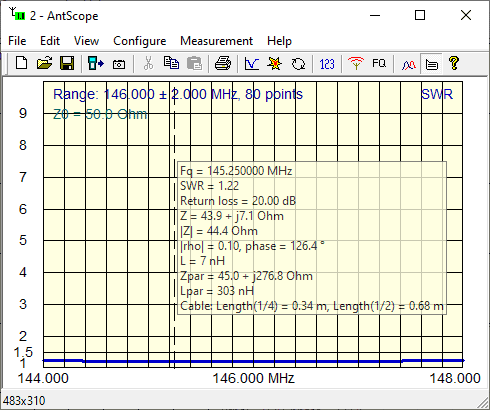
Task: Open the Measurement menu
Action: (217, 41)
